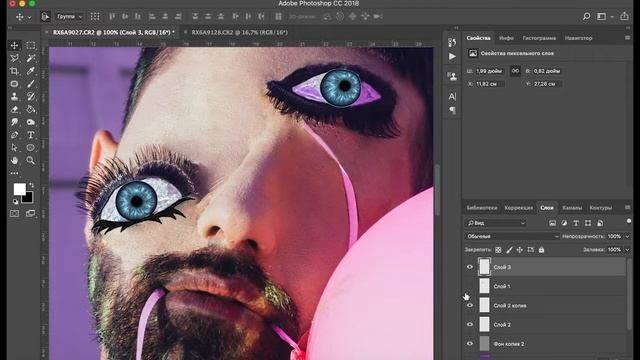Select the Path Selection arrow tool
This screenshot has width=640, height=360.
tap(14, 147)
